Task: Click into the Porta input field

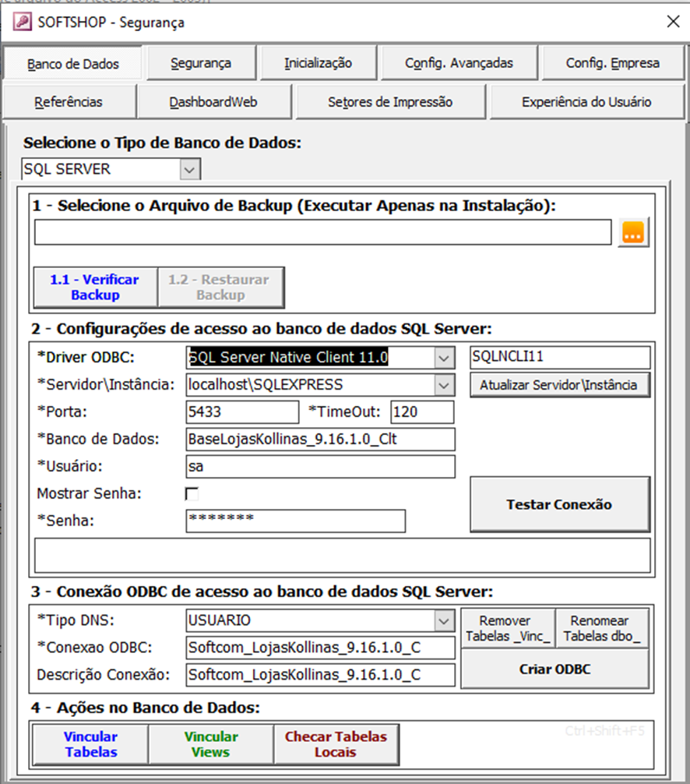Action: 242,412
